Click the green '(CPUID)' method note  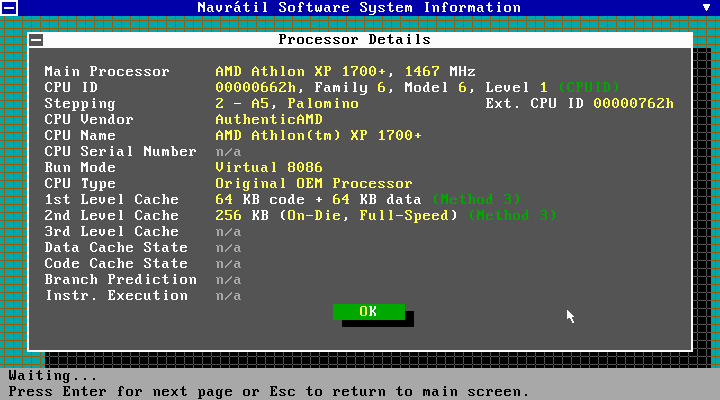[589, 88]
